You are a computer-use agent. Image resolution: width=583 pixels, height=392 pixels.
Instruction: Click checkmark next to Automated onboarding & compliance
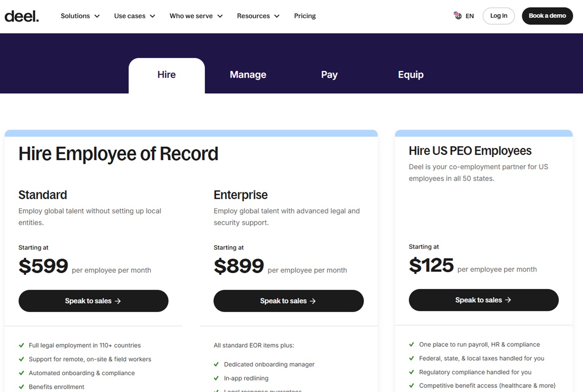pos(21,373)
